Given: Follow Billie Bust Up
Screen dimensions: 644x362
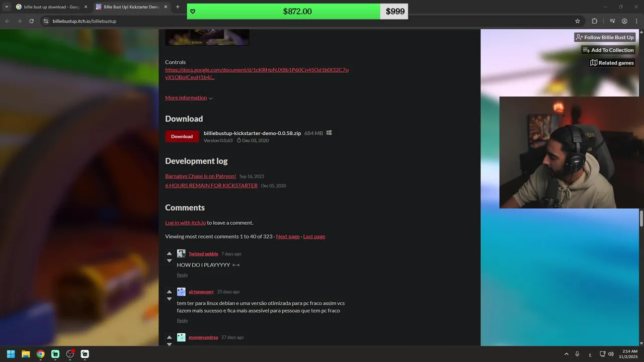Looking at the screenshot, I should pos(605,37).
